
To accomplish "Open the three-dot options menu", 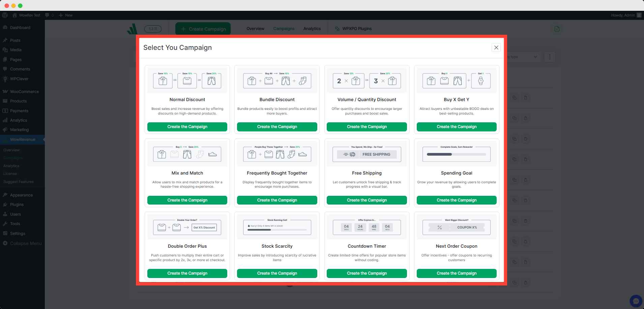I will point(550,57).
